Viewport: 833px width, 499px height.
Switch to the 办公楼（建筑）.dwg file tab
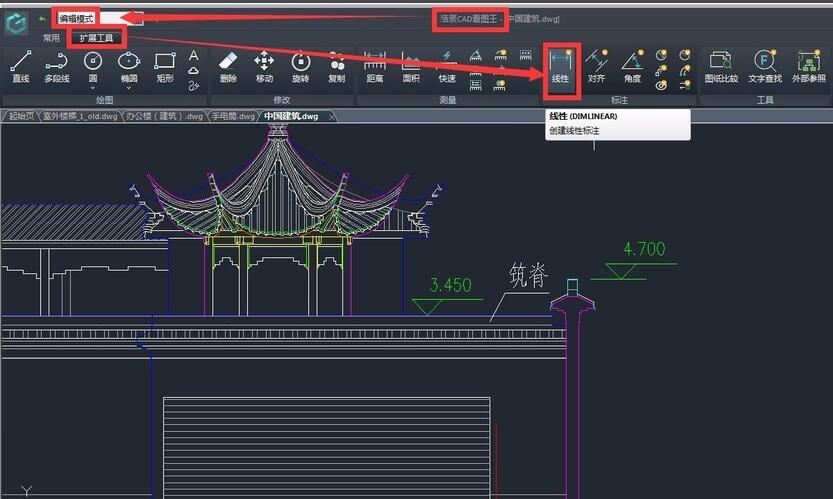point(164,116)
